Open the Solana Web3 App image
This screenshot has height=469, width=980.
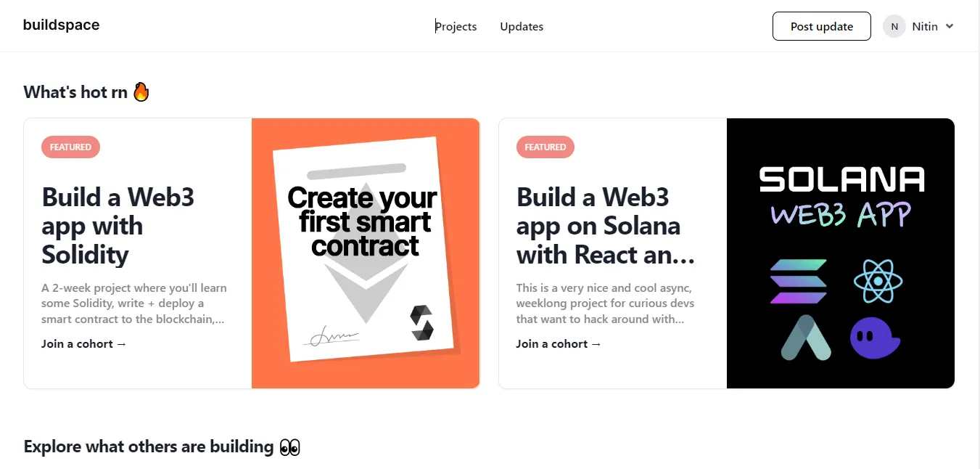[x=840, y=253]
